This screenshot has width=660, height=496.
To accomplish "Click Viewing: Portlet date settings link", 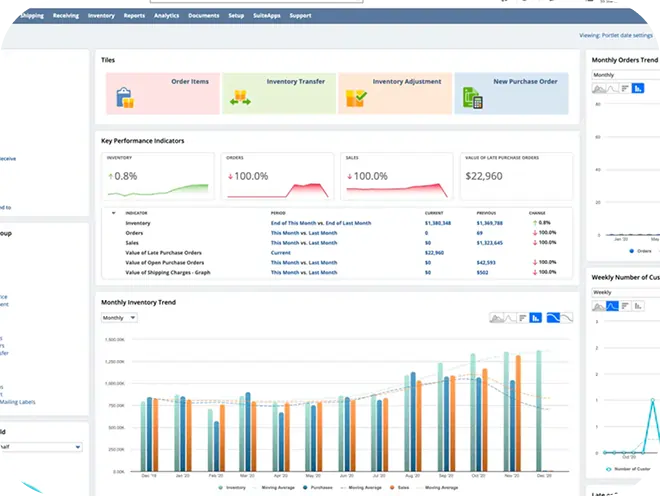I will click(x=615, y=35).
